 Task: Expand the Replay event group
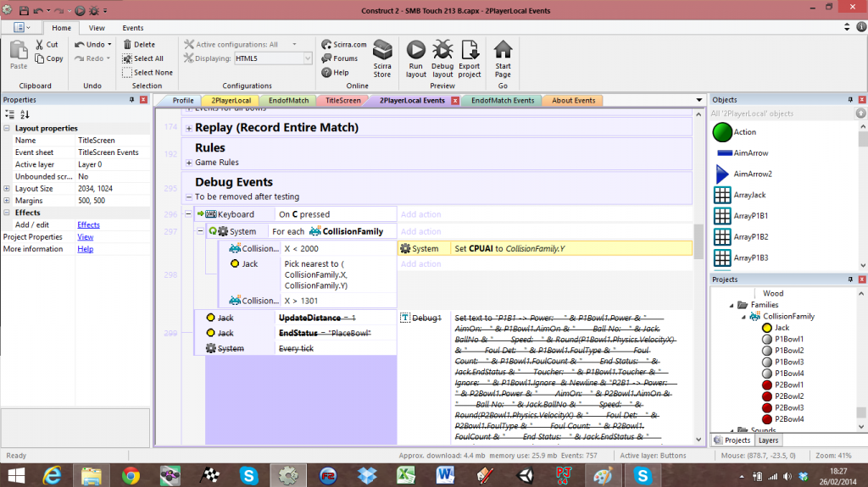(189, 129)
